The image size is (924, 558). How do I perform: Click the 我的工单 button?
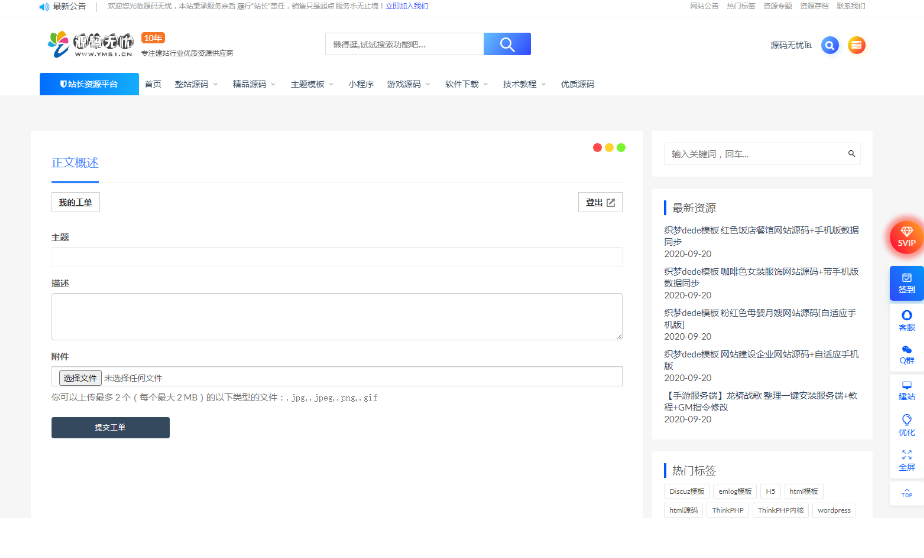[75, 202]
